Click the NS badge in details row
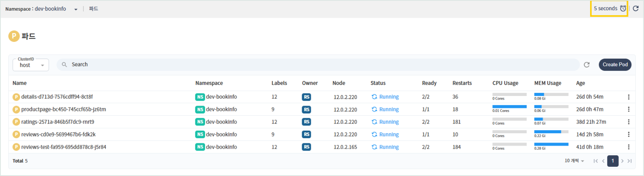 point(200,97)
